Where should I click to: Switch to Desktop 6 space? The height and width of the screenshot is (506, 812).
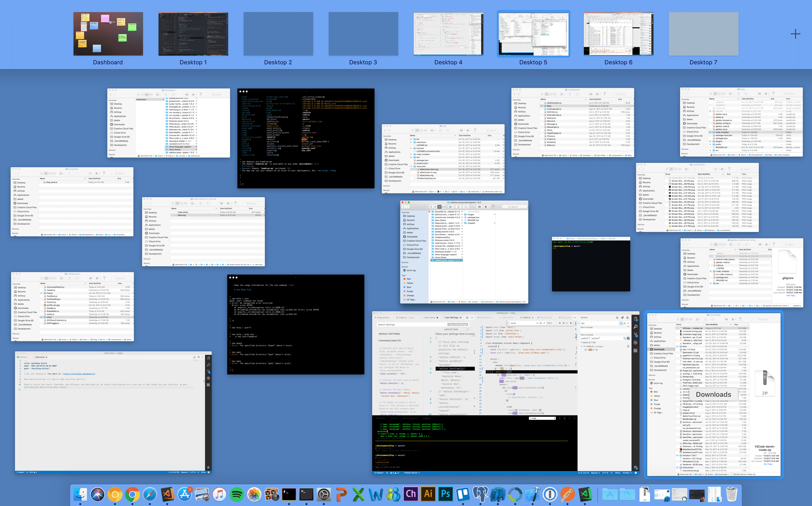point(618,34)
